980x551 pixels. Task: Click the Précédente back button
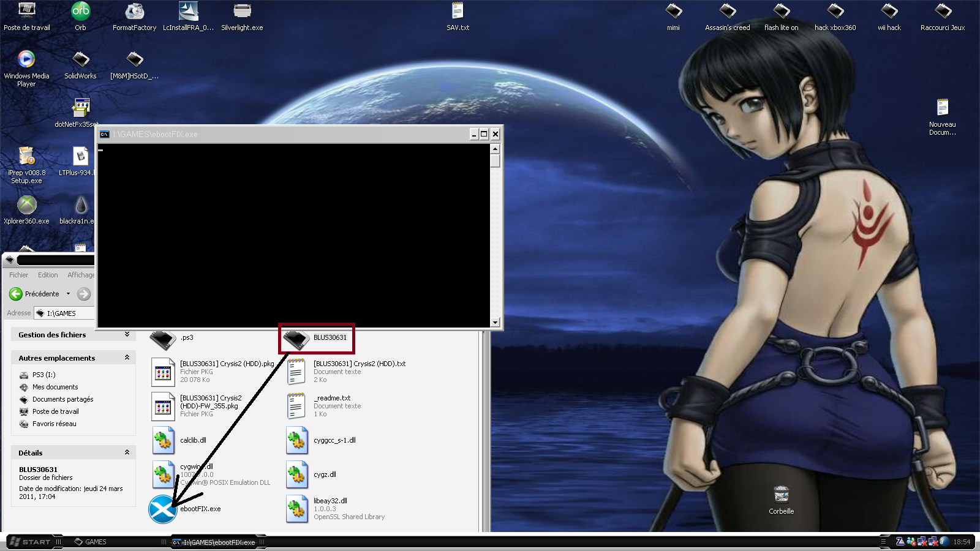click(34, 294)
